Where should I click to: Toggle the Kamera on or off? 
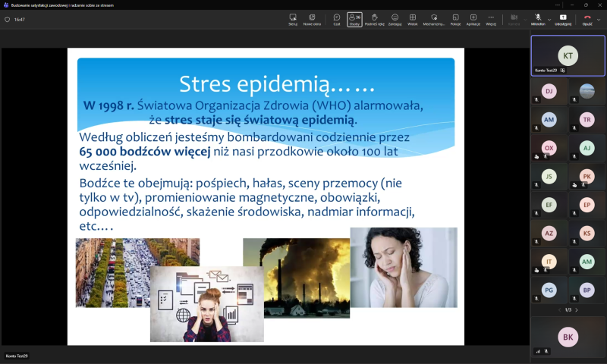click(x=514, y=19)
